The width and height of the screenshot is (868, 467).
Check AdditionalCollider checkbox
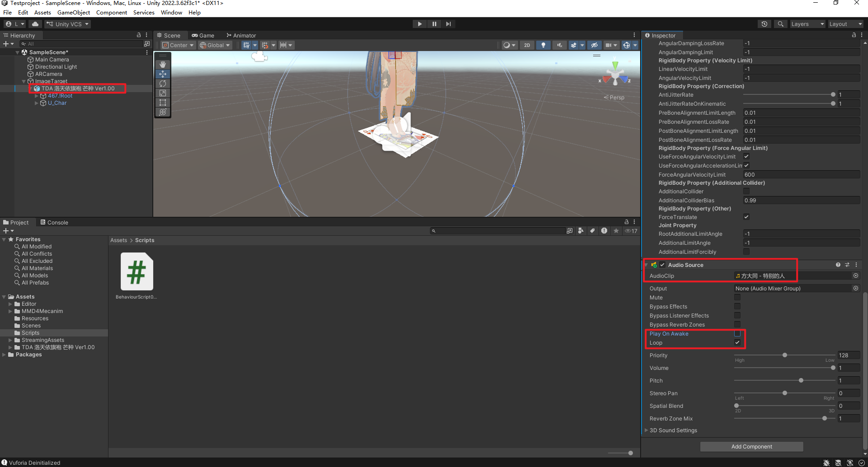coord(746,191)
